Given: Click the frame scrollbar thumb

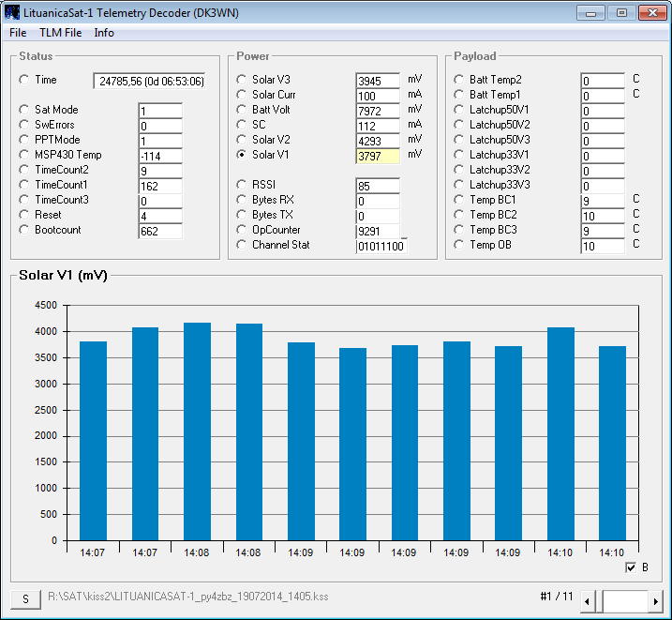Looking at the screenshot, I should coord(598,601).
